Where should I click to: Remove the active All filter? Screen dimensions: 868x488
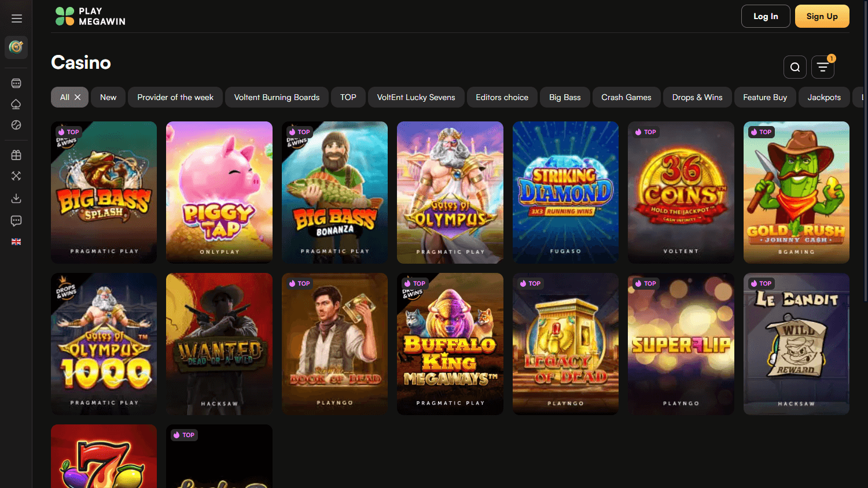[79, 97]
